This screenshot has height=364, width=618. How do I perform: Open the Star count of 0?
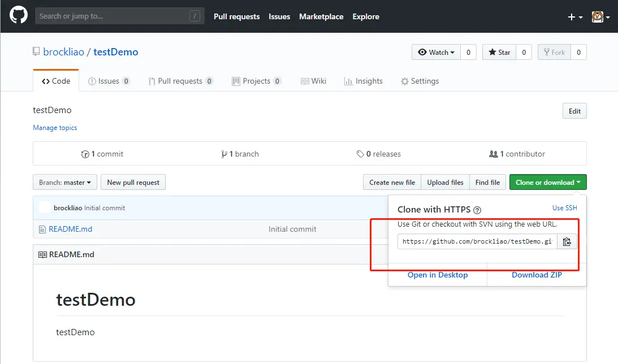pyautogui.click(x=524, y=52)
